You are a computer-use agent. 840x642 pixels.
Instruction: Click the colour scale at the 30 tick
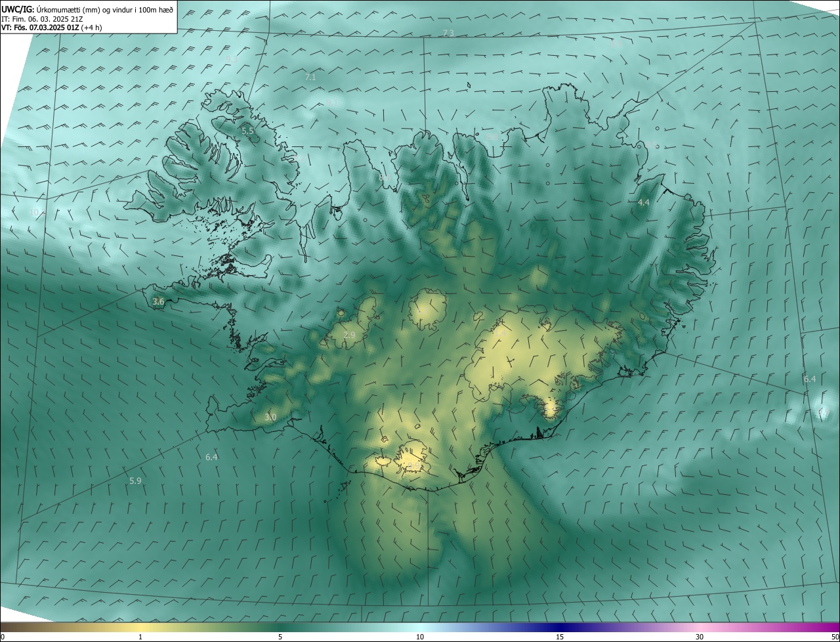(700, 637)
